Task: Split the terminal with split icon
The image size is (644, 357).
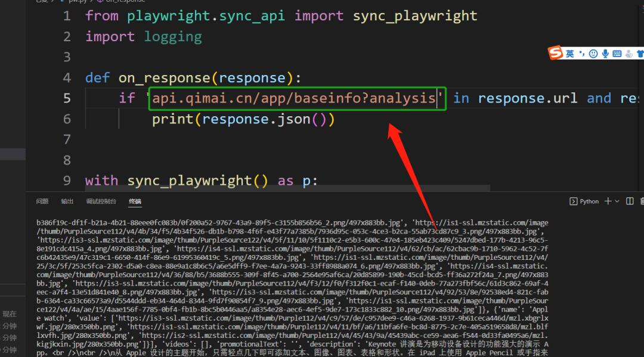Action: tap(630, 201)
